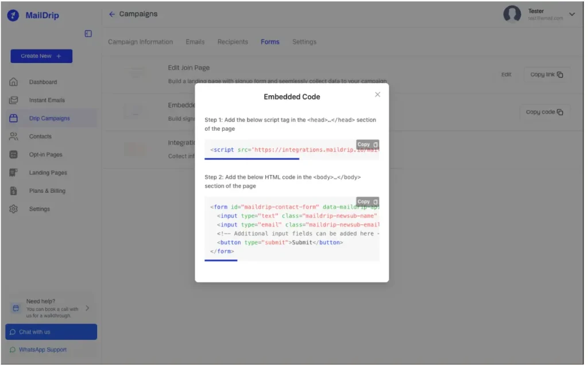Click the Step 1 instruction text
Viewport: 588px width, 365px height.
(x=290, y=124)
